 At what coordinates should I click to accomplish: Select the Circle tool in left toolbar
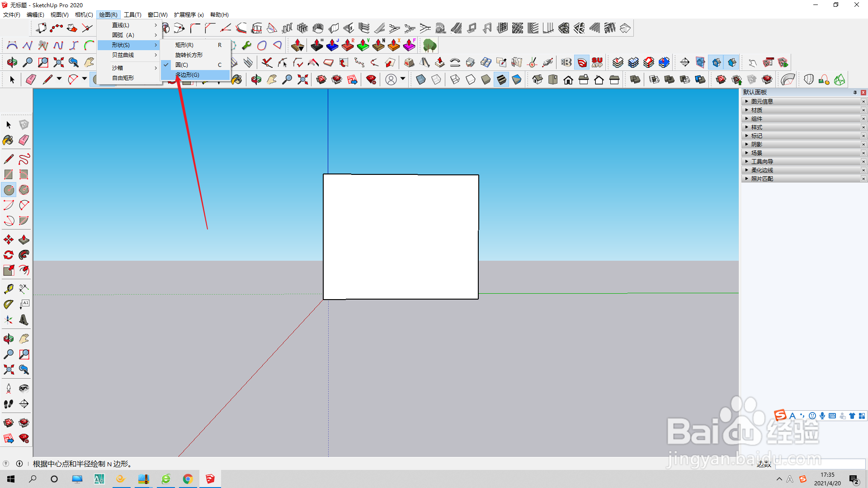pyautogui.click(x=9, y=190)
